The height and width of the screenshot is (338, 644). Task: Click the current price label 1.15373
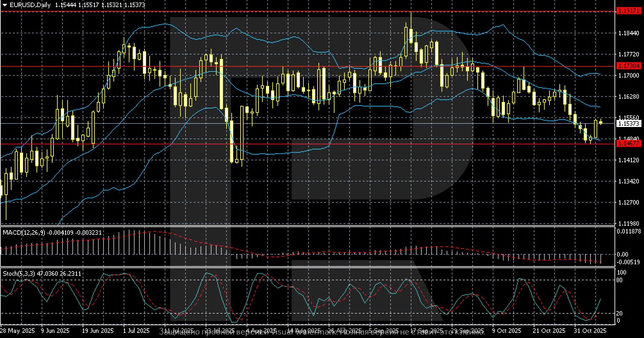pyautogui.click(x=628, y=123)
